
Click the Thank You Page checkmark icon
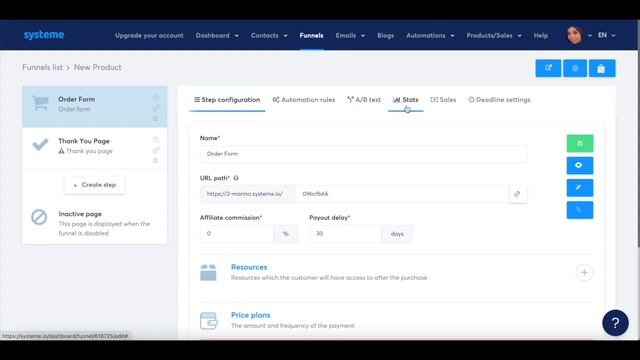[40, 144]
